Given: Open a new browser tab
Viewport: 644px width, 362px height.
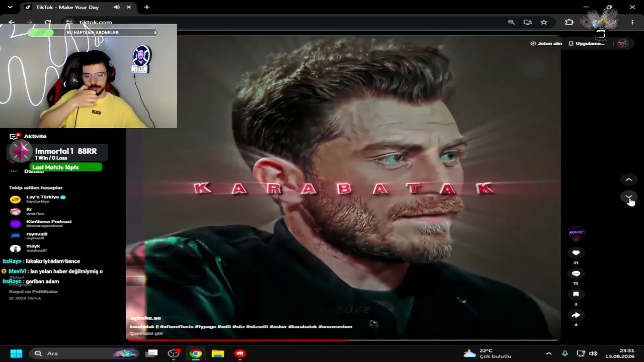Looking at the screenshot, I should click(x=147, y=7).
